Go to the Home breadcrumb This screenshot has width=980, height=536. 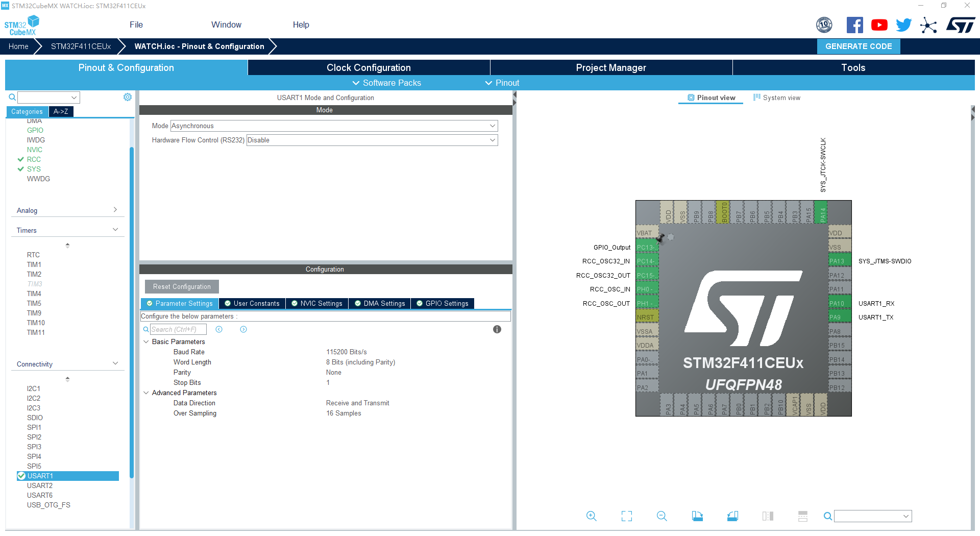18,46
